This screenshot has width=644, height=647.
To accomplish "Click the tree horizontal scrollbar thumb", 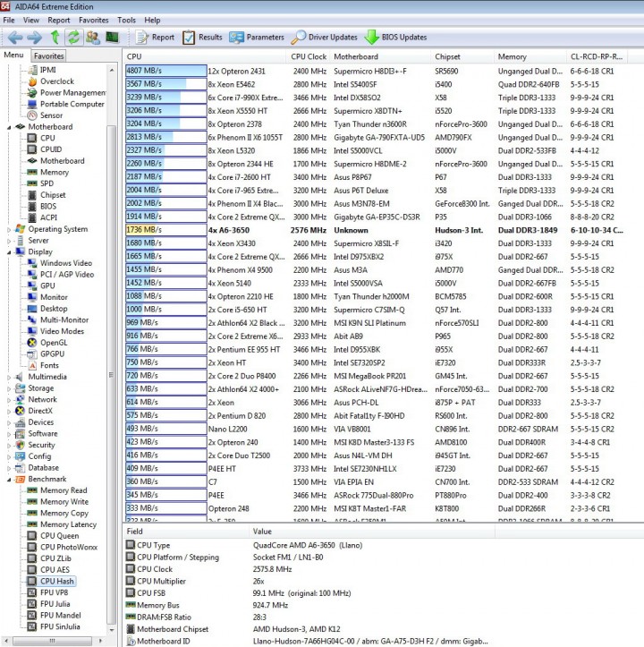I will pos(52,641).
